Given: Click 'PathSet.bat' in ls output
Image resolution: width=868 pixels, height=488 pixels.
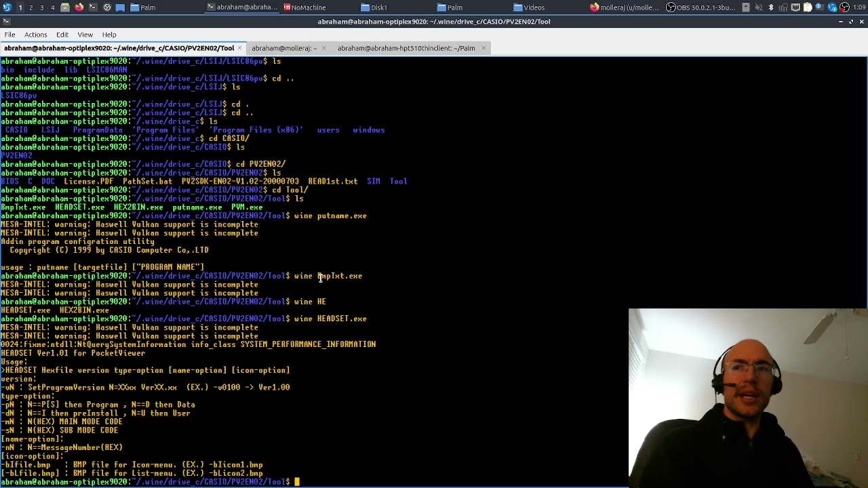Looking at the screenshot, I should [x=147, y=182].
